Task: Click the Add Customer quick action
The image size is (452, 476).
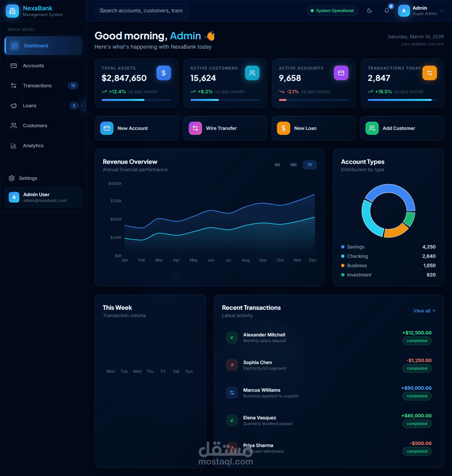Action: pyautogui.click(x=402, y=128)
